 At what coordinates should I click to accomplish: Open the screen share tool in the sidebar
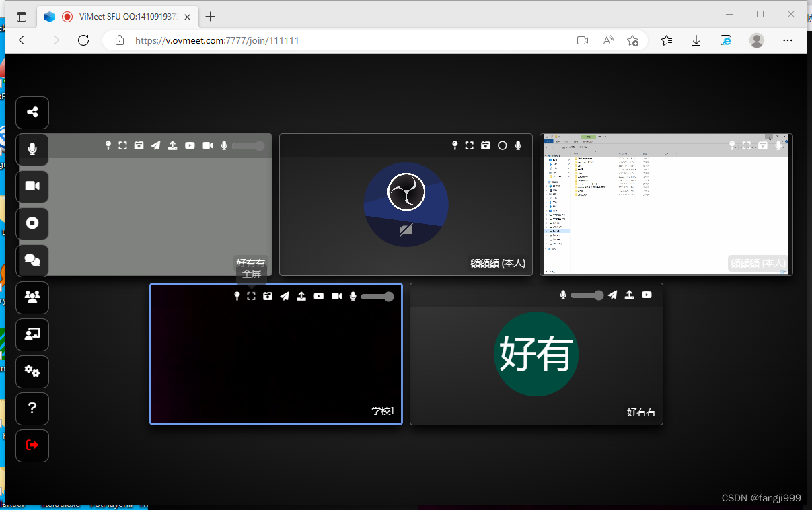click(x=32, y=334)
